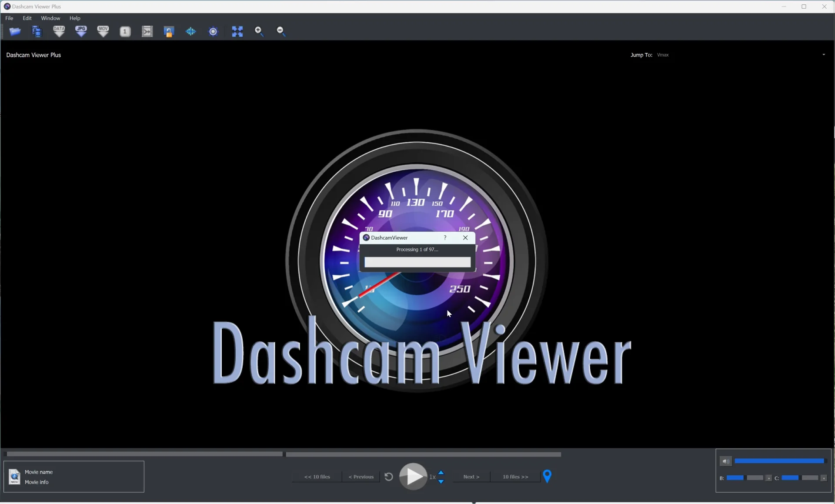The width and height of the screenshot is (835, 504).
Task: Open the Edit menu
Action: (27, 18)
